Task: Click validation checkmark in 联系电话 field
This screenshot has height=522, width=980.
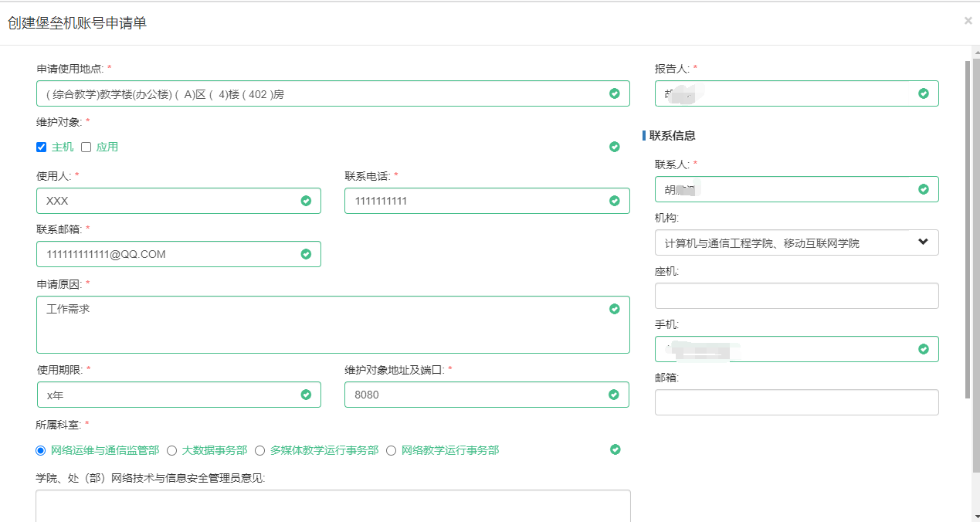Action: coord(614,201)
